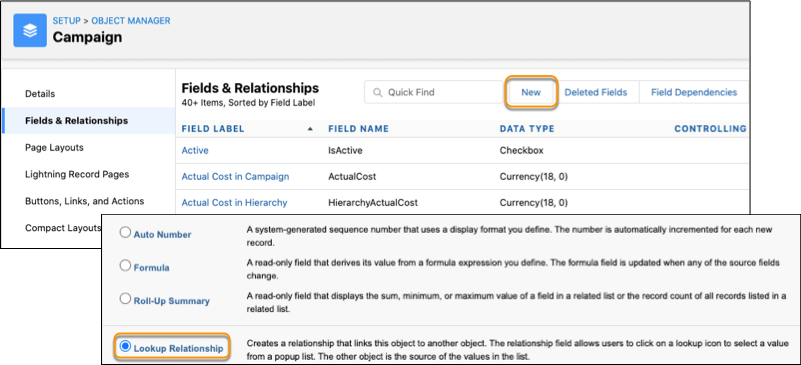Open the Details sidebar item
The width and height of the screenshot is (801, 365).
[x=40, y=94]
